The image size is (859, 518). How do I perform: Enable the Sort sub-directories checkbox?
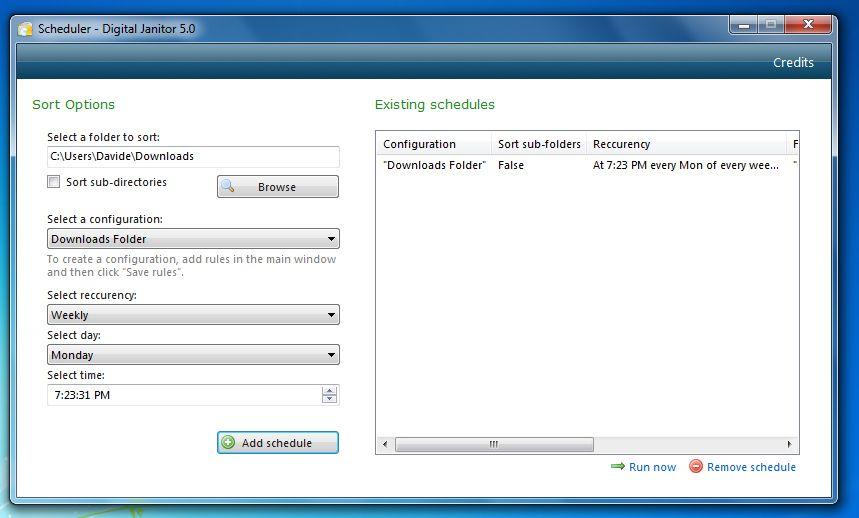[x=54, y=182]
